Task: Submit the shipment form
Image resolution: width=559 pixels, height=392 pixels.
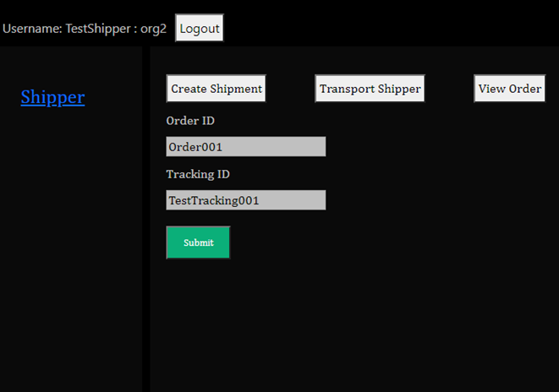Action: 198,242
